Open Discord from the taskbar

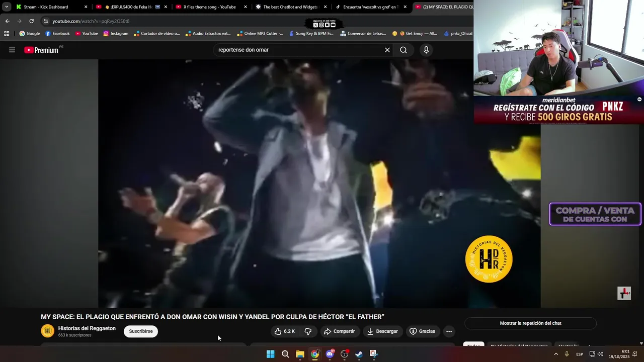tap(330, 354)
